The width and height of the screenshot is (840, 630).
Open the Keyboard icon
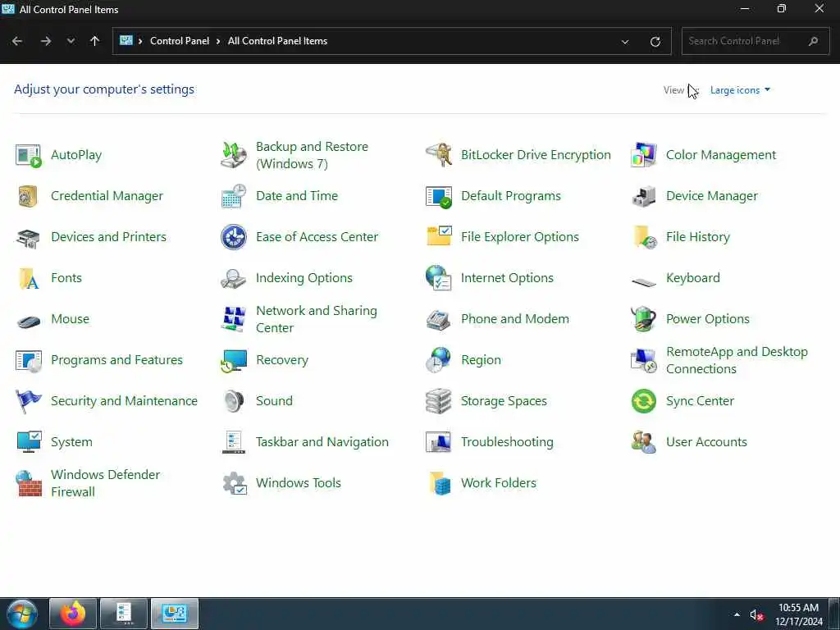643,281
